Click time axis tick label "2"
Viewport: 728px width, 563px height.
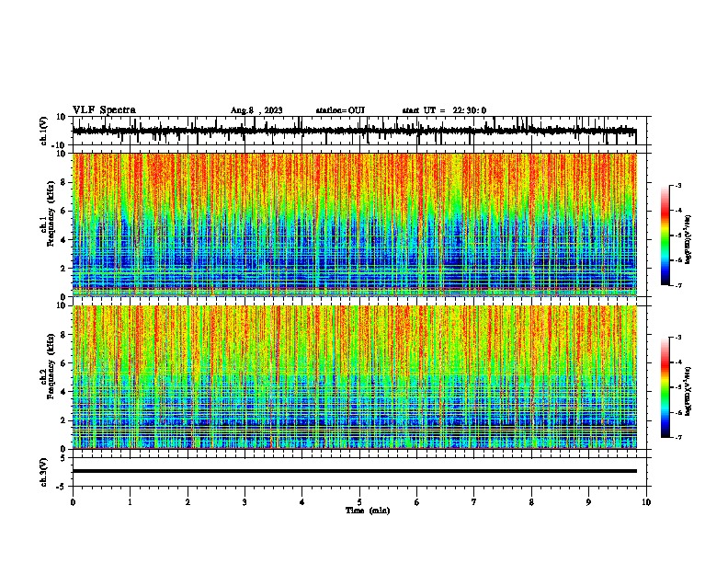tap(188, 502)
